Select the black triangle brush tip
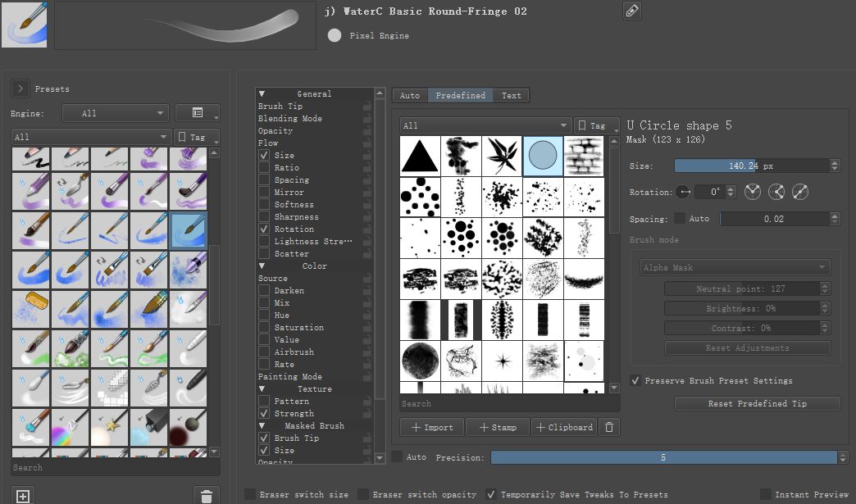 tap(420, 156)
